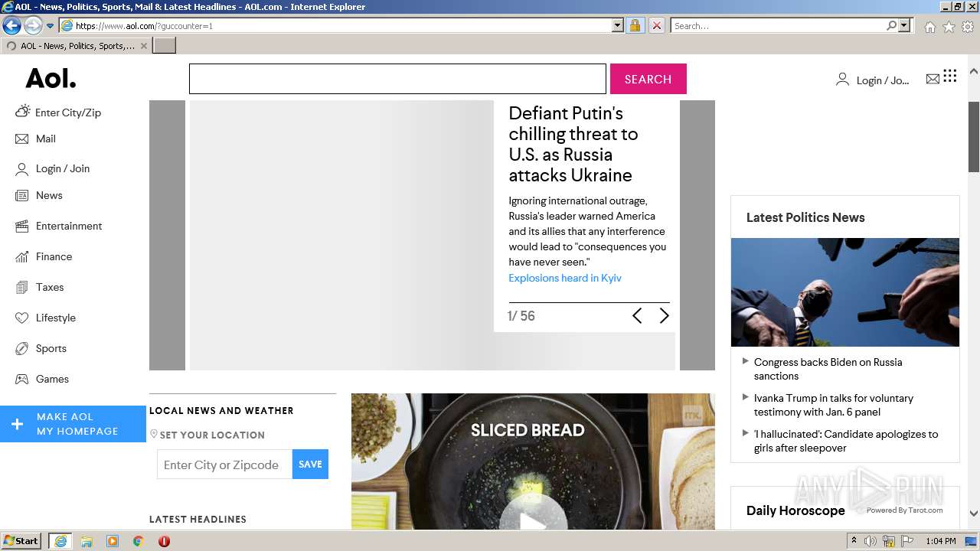The width and height of the screenshot is (980, 551).
Task: Open the recent pages dropdown arrow
Action: coord(51,26)
